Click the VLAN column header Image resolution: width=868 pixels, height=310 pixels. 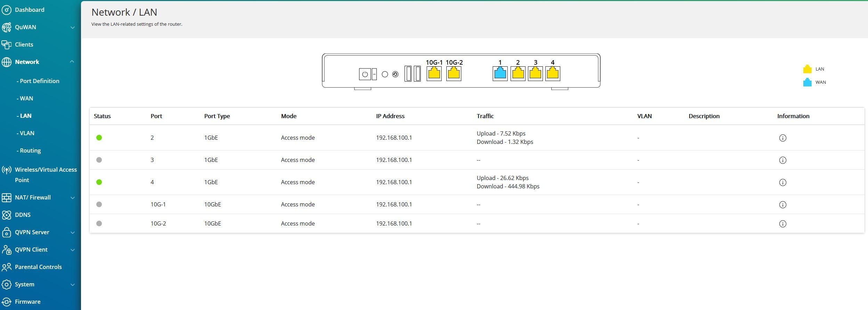pyautogui.click(x=644, y=116)
